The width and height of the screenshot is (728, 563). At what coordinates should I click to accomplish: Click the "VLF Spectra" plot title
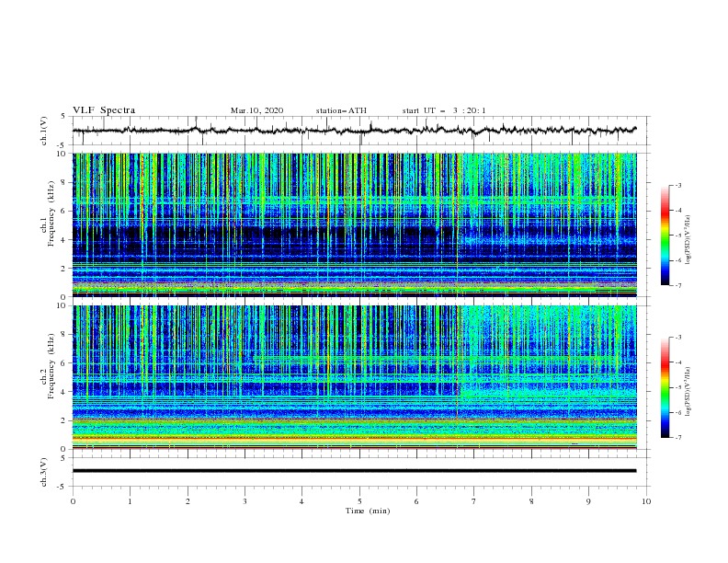[104, 110]
